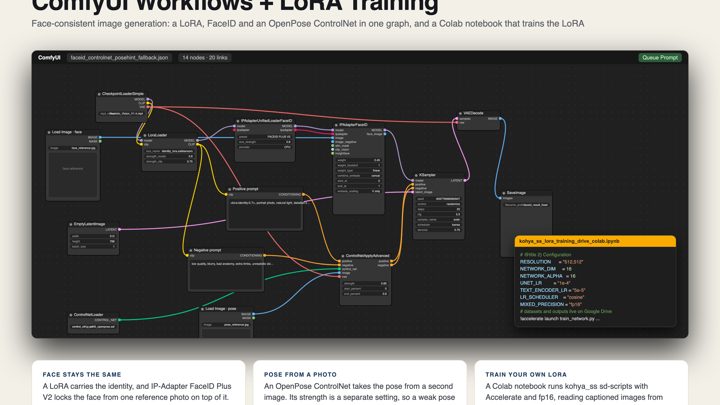Click the kohya_ss_lora_training_drive_colab.ipynb title bar

coord(595,241)
